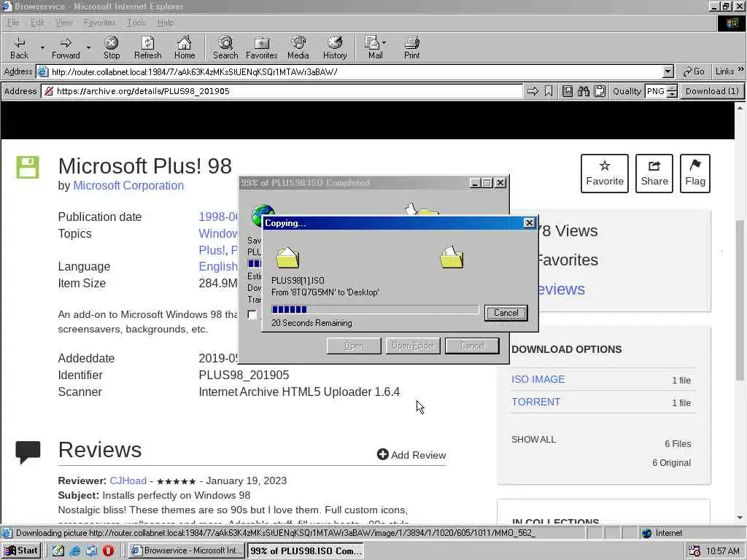This screenshot has height=560, width=747.
Task: Open the IE address bar dropdown
Action: (668, 71)
